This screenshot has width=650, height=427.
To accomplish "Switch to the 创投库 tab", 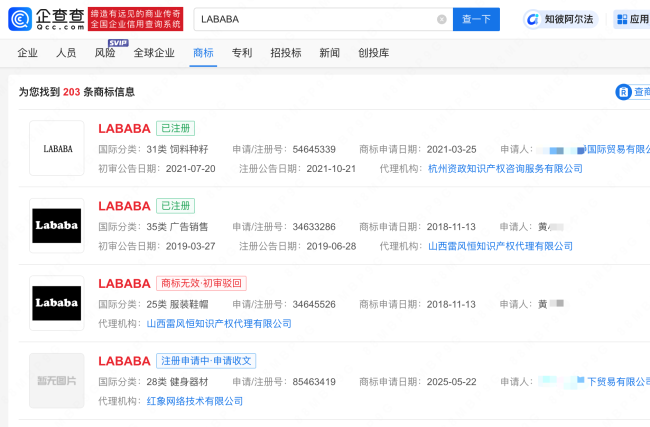I will 374,53.
